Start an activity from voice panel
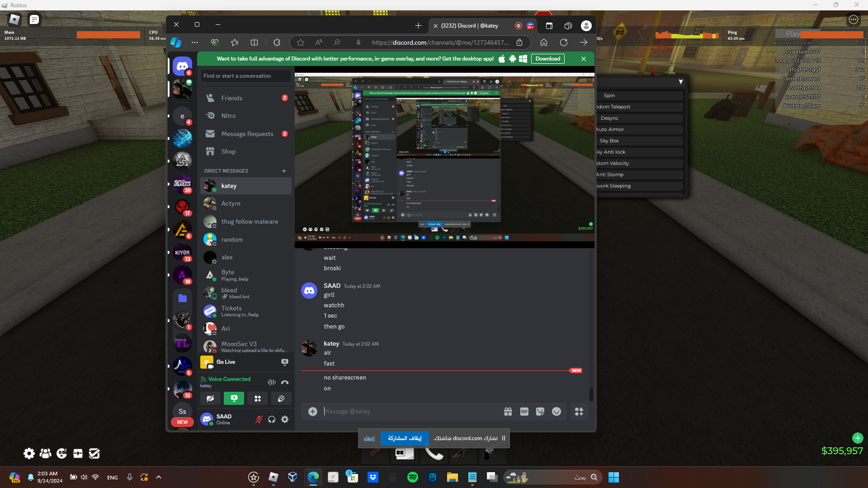This screenshot has height=488, width=868. coord(258,399)
